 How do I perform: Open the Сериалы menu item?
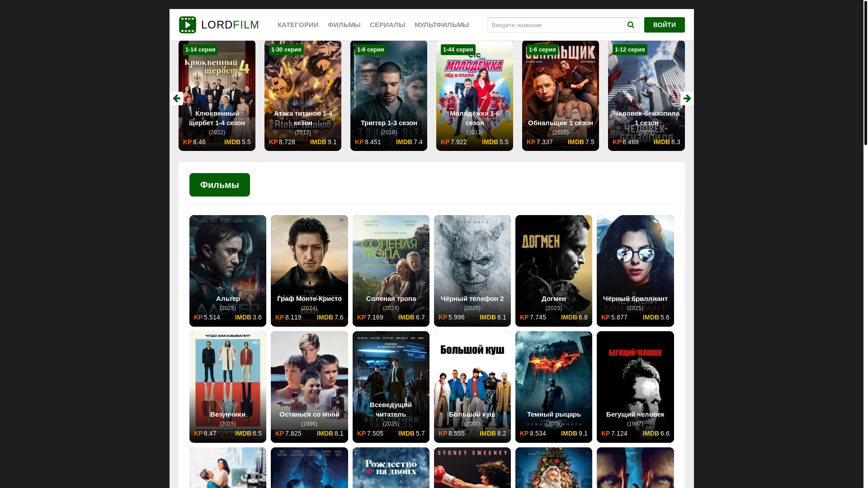coord(387,25)
